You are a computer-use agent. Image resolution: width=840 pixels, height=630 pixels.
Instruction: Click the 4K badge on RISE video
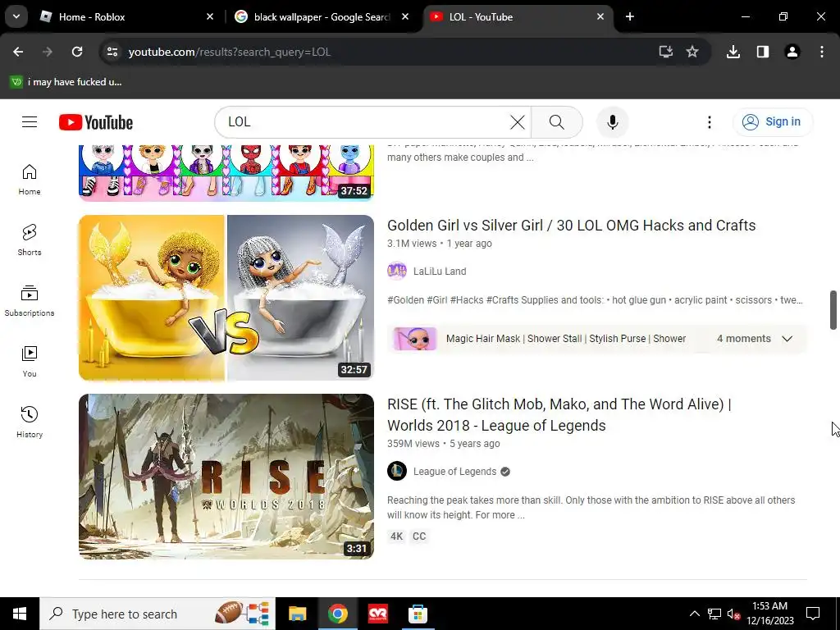396,536
